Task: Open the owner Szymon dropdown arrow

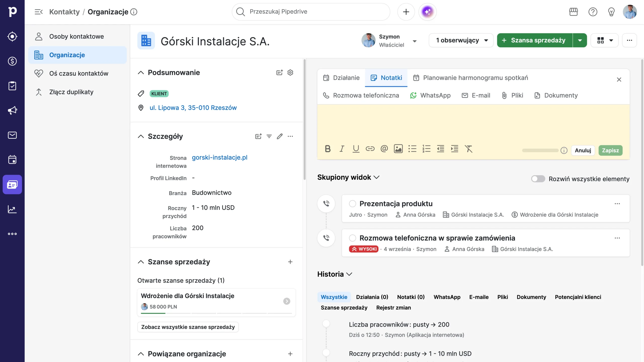Action: pyautogui.click(x=415, y=41)
